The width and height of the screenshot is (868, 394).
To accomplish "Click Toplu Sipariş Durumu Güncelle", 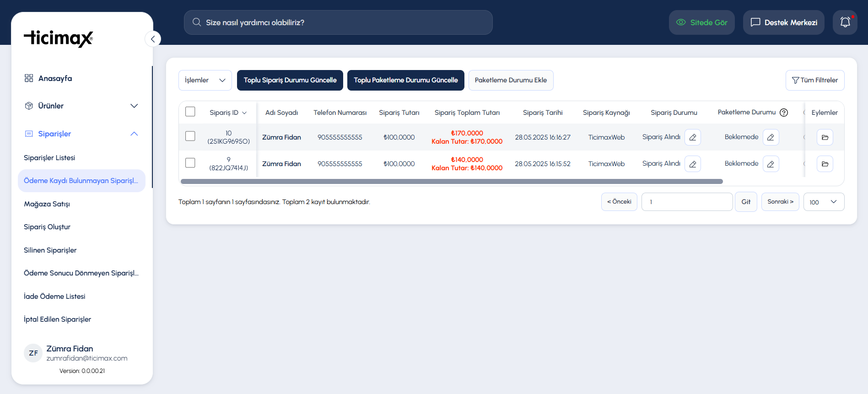I will click(290, 80).
